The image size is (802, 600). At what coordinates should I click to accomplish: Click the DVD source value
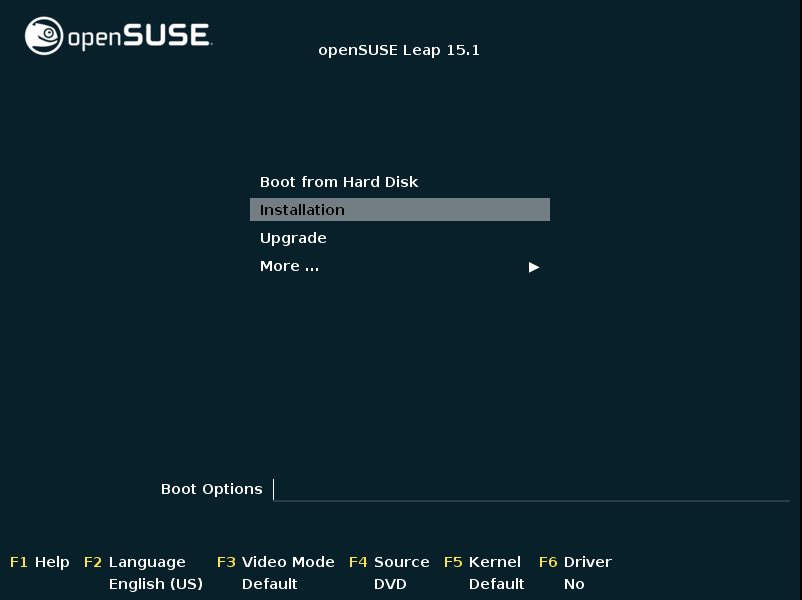390,584
